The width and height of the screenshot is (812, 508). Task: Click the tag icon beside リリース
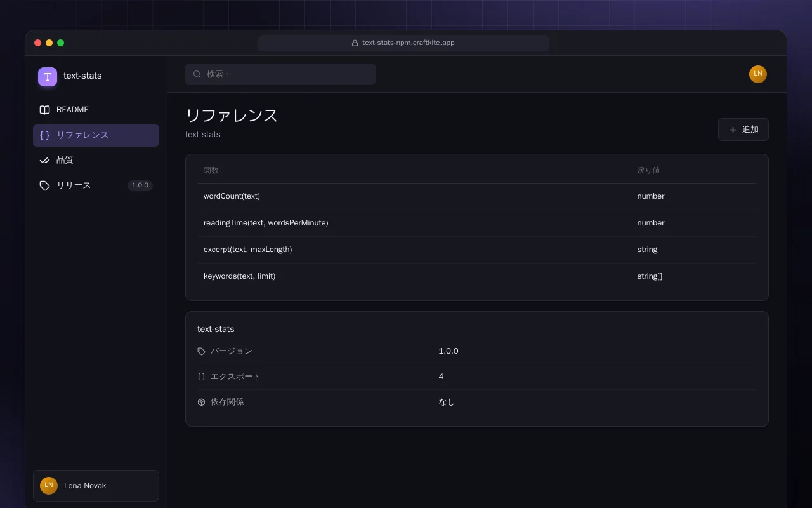click(x=44, y=185)
